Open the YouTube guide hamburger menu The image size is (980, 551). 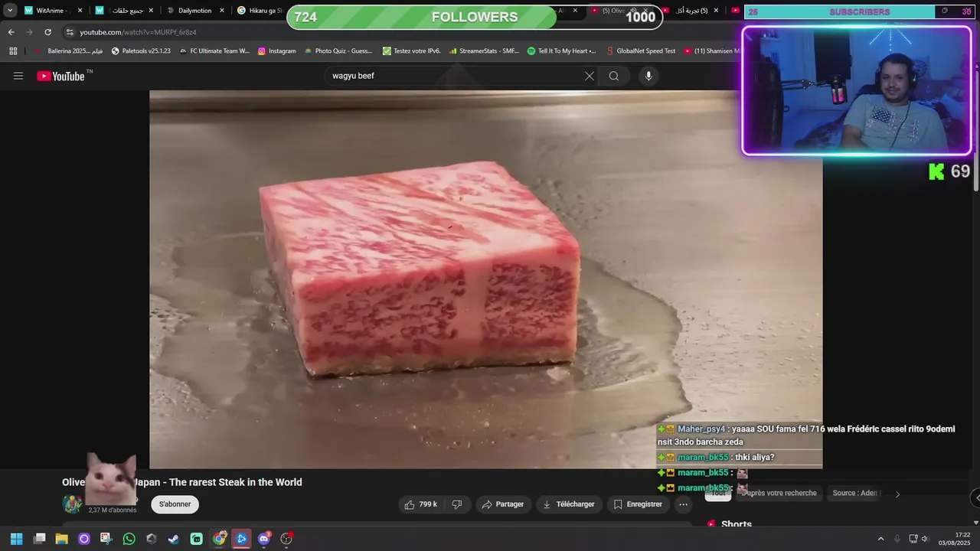click(18, 76)
